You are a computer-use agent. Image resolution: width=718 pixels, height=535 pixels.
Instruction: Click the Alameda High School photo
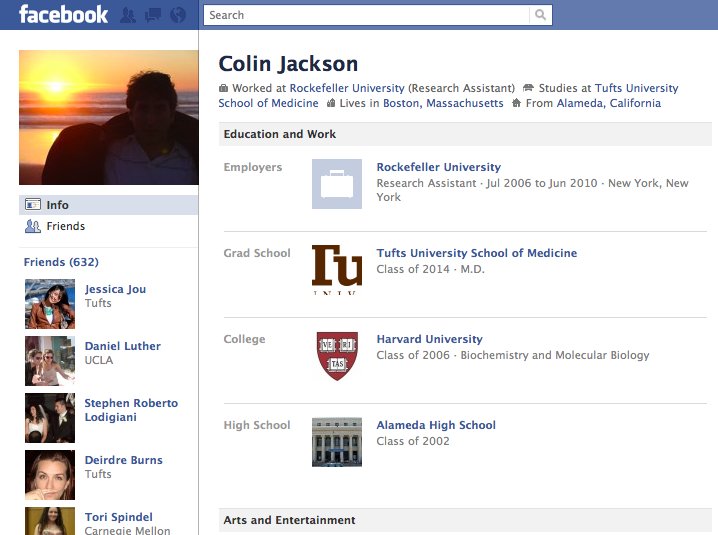pyautogui.click(x=336, y=441)
